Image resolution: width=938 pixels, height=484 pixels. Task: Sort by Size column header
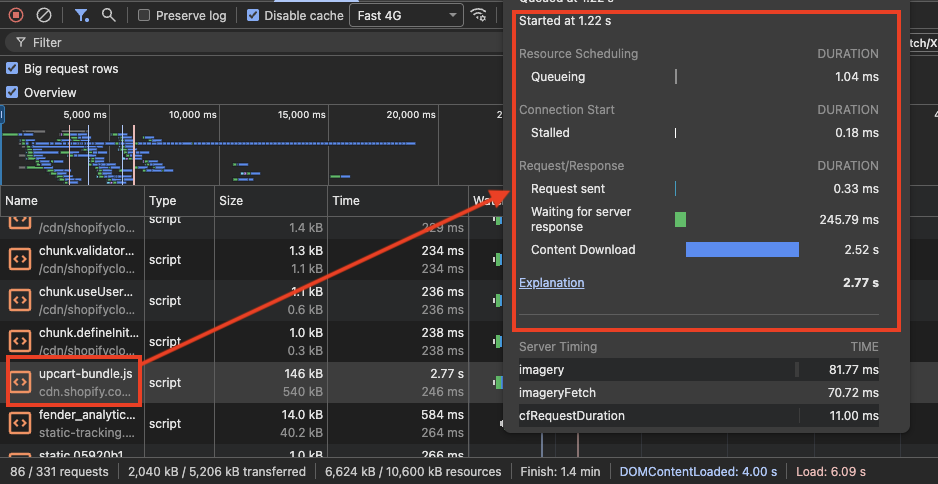coord(271,201)
